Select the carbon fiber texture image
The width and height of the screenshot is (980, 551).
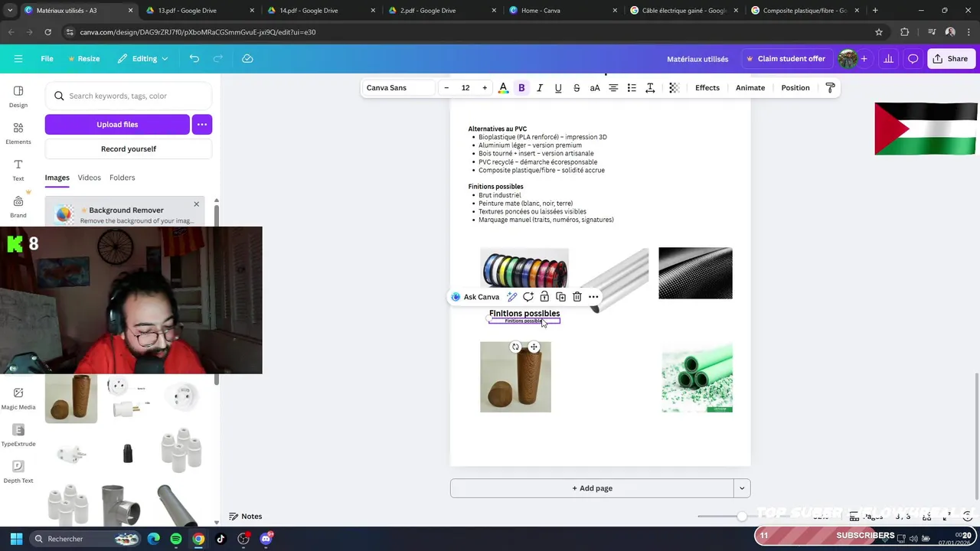695,273
